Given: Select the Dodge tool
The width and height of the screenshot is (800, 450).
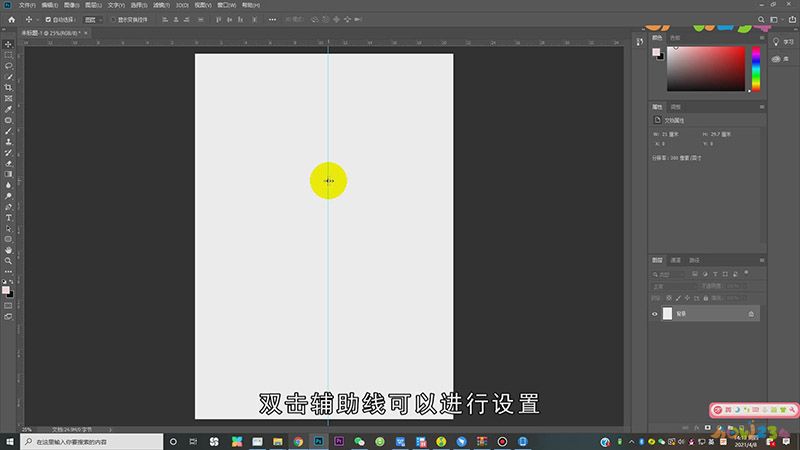Looking at the screenshot, I should [x=8, y=196].
